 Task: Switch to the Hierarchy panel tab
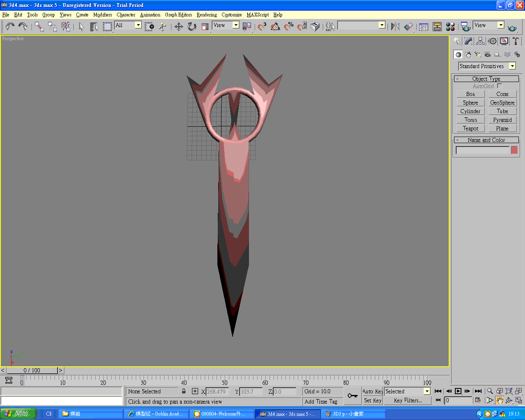pyautogui.click(x=480, y=41)
